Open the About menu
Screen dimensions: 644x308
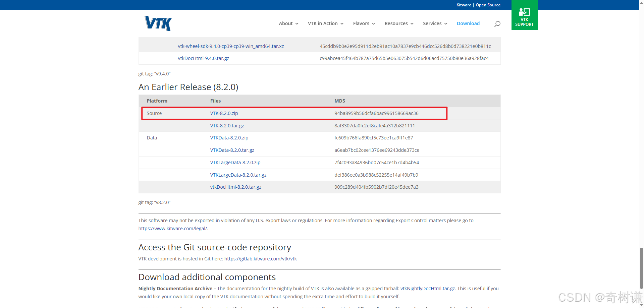tap(286, 23)
